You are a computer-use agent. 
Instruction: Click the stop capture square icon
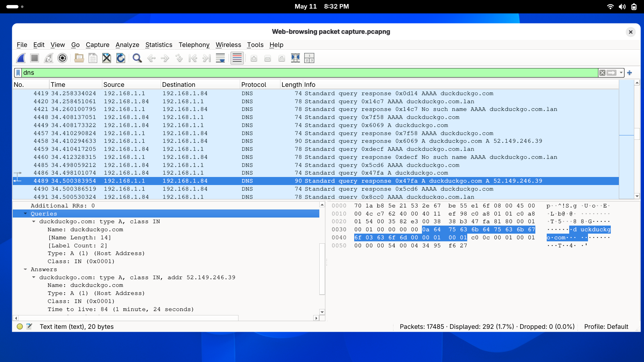tap(35, 58)
